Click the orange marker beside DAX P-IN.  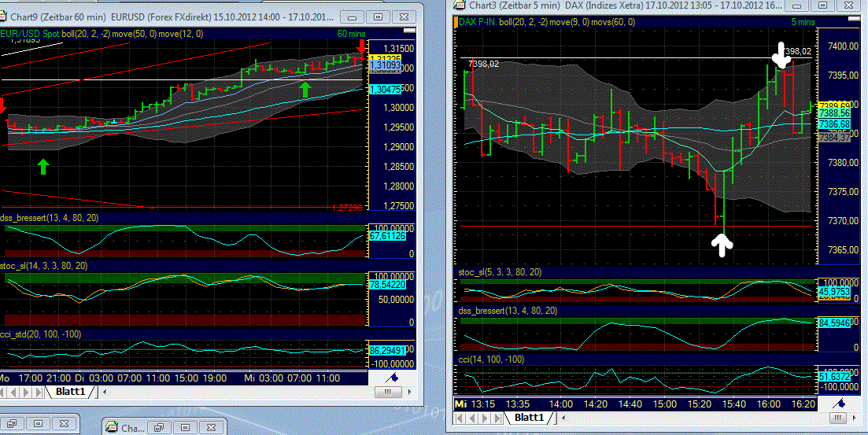click(x=456, y=22)
